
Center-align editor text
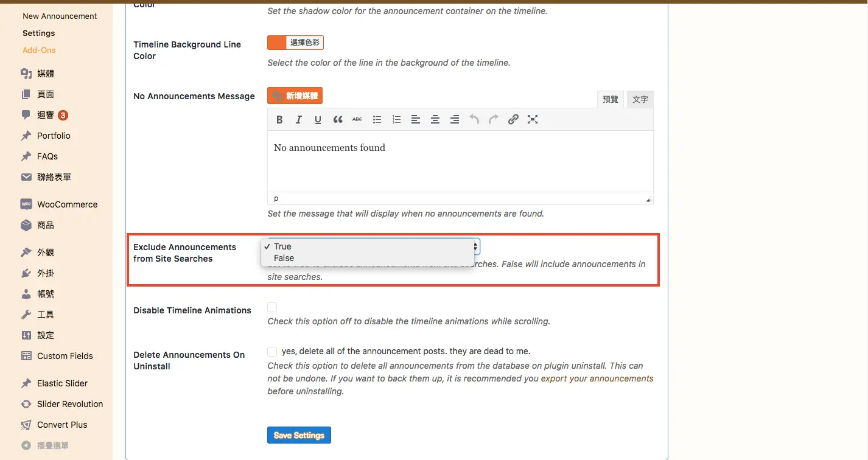point(435,120)
